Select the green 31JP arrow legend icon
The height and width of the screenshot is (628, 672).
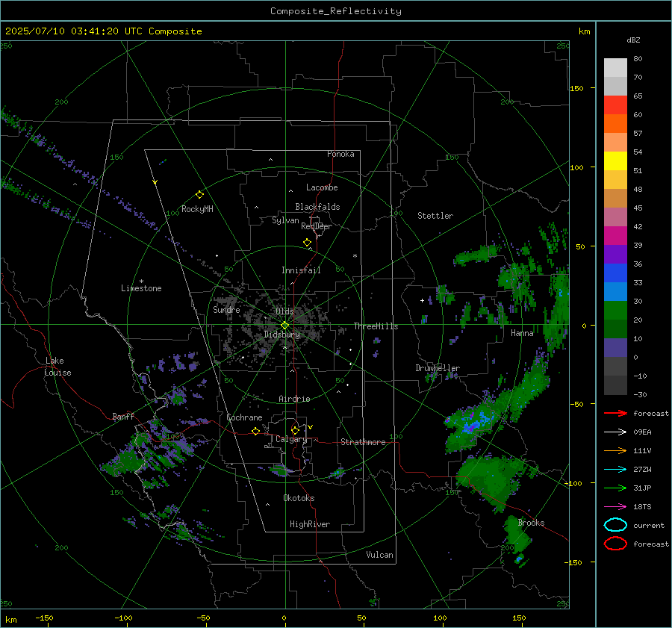pyautogui.click(x=615, y=488)
